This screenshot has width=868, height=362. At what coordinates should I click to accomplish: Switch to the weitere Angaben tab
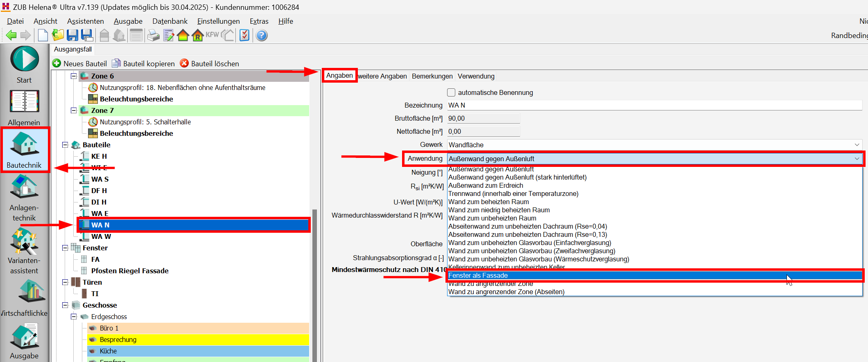382,76
